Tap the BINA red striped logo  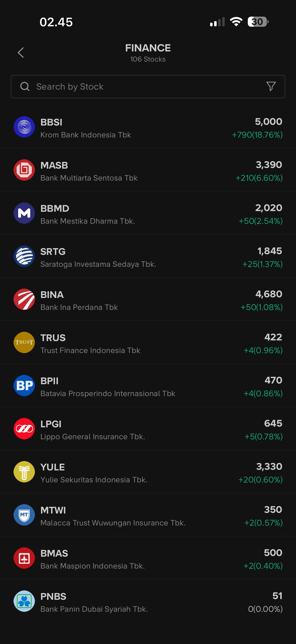pos(24,299)
